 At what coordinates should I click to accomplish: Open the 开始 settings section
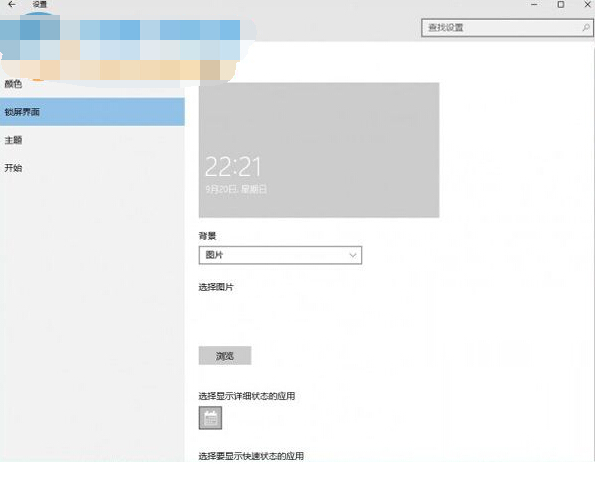[x=13, y=168]
